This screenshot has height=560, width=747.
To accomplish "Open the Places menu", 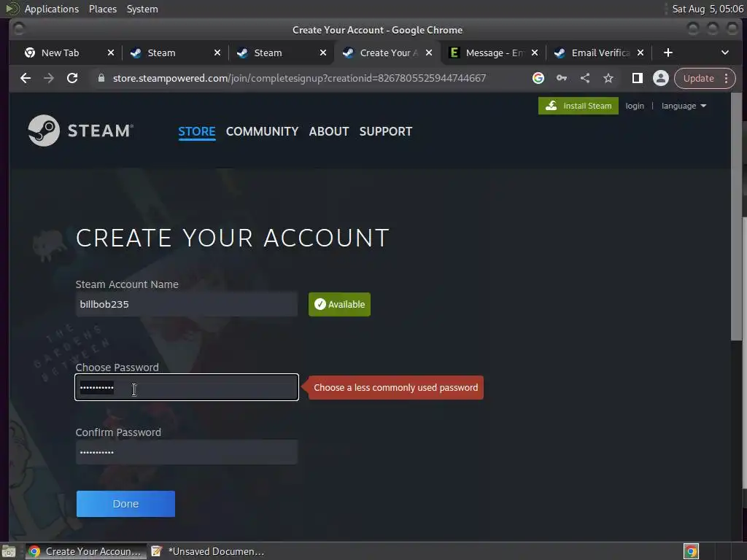I will click(103, 9).
